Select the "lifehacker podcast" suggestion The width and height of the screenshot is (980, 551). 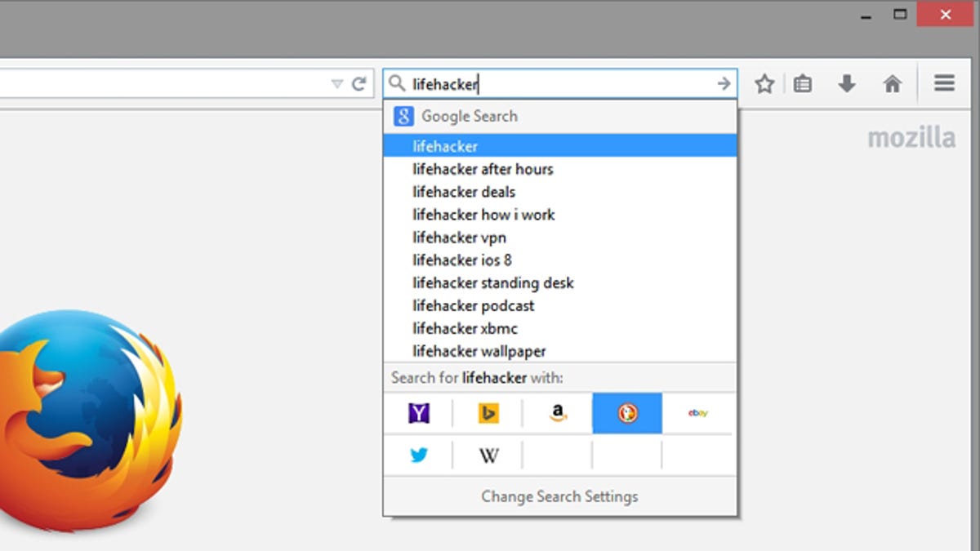pos(560,306)
